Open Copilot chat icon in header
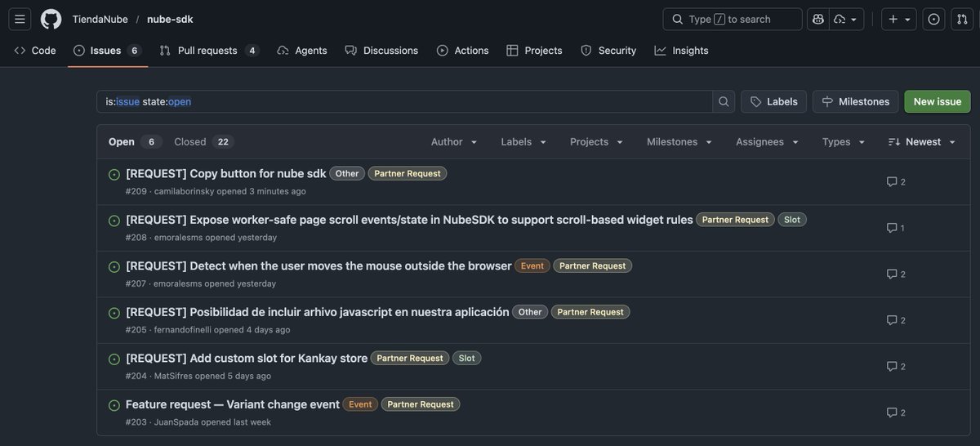 coord(817,19)
